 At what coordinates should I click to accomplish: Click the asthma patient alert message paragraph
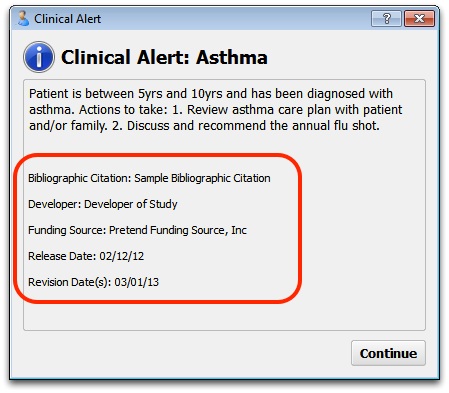215,110
